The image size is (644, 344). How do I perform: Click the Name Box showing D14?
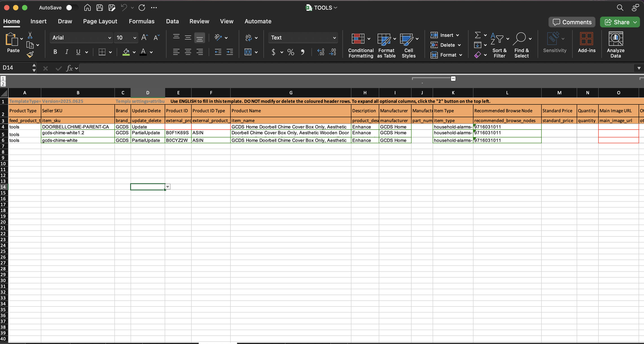click(16, 68)
